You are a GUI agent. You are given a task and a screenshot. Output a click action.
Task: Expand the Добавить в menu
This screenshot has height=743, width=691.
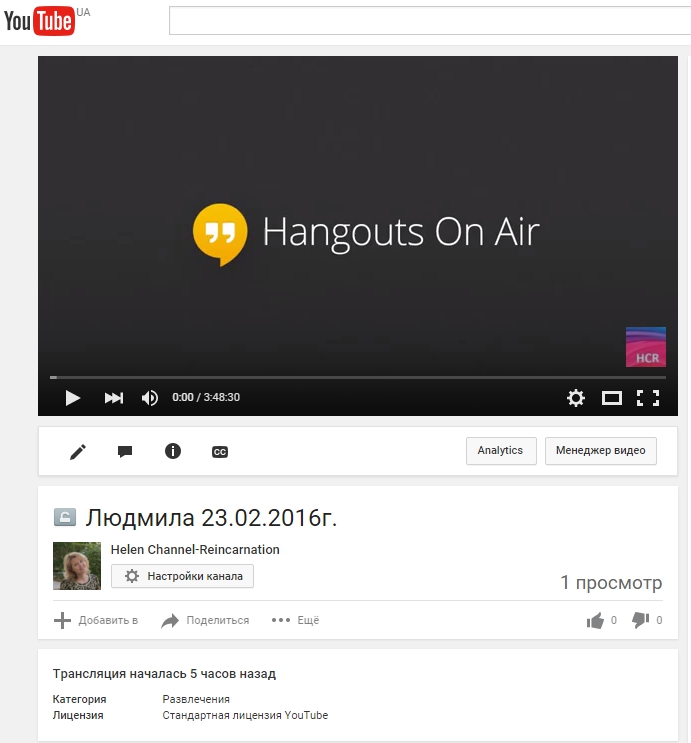pyautogui.click(x=96, y=620)
